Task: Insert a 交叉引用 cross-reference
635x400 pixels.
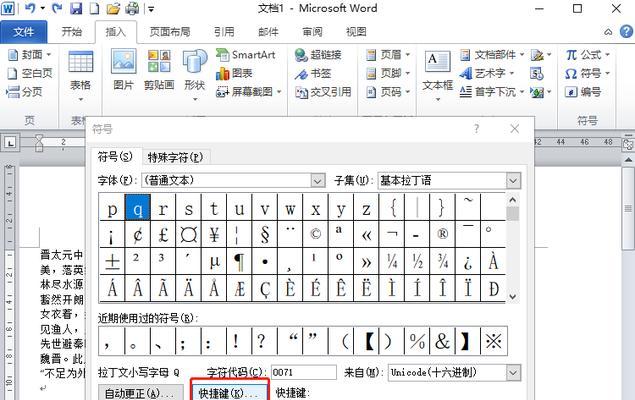Action: [x=323, y=92]
